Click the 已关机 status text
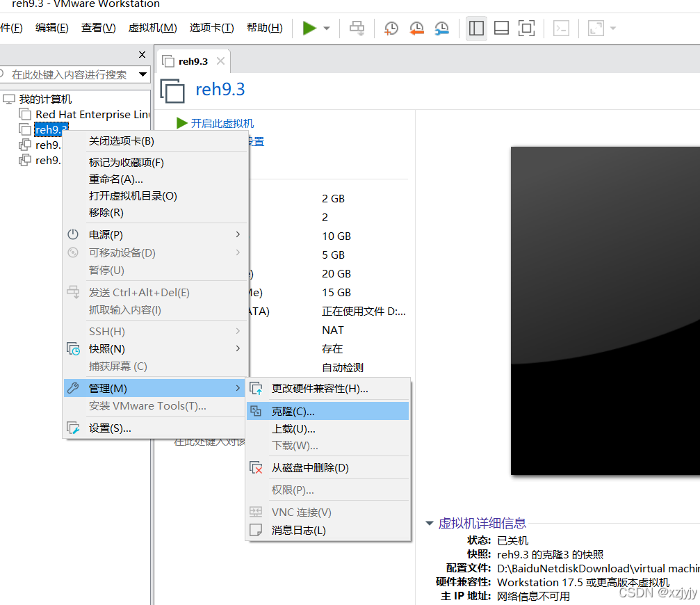Viewport: 700px width, 605px height. (512, 540)
